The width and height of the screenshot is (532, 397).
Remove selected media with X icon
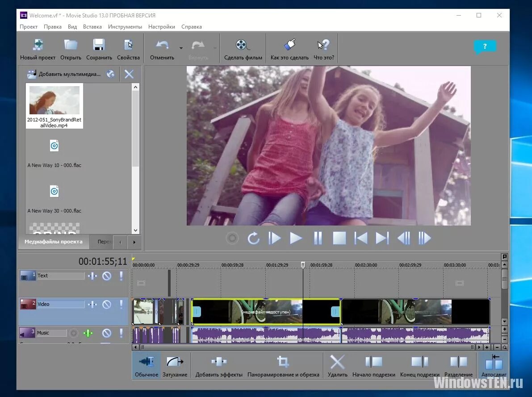coord(129,74)
